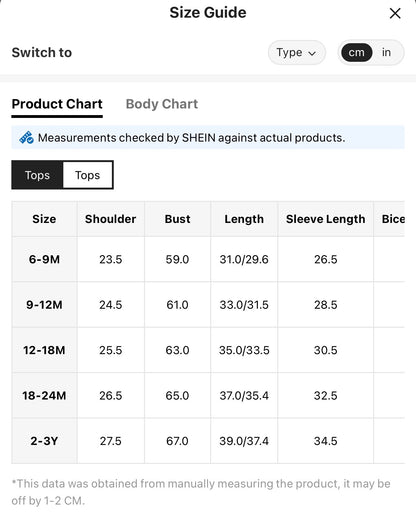Click the partially visible Bicep column header

(389, 219)
